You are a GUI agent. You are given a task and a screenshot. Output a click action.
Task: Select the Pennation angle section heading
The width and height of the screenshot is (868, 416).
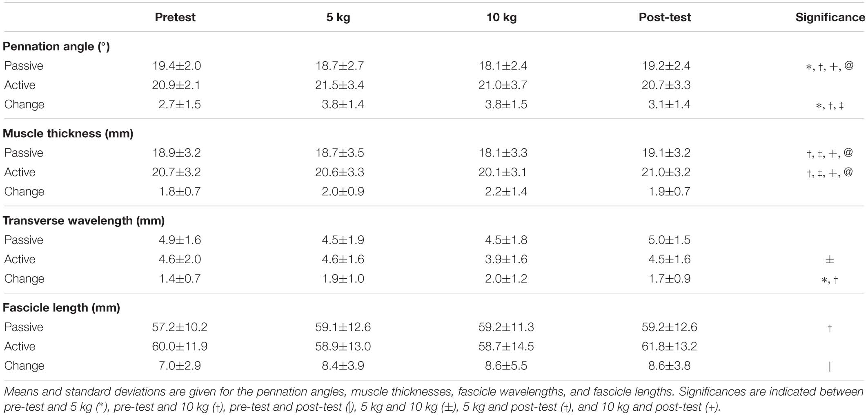(x=56, y=47)
